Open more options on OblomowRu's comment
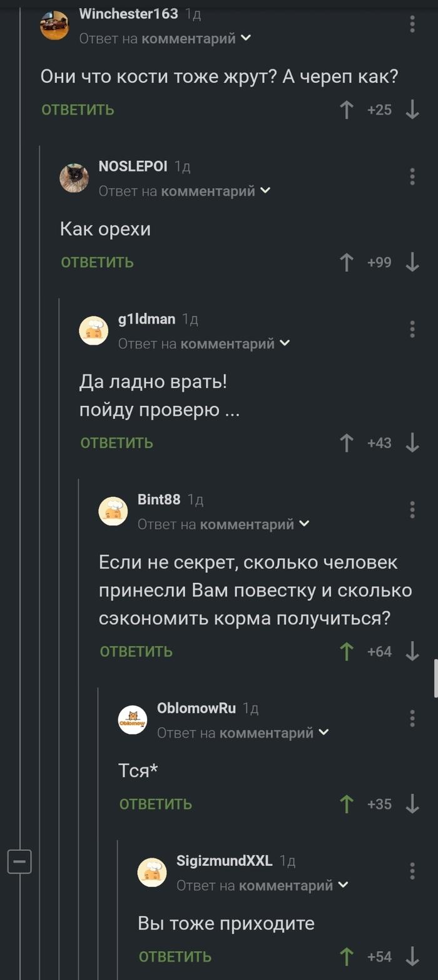 [412, 718]
